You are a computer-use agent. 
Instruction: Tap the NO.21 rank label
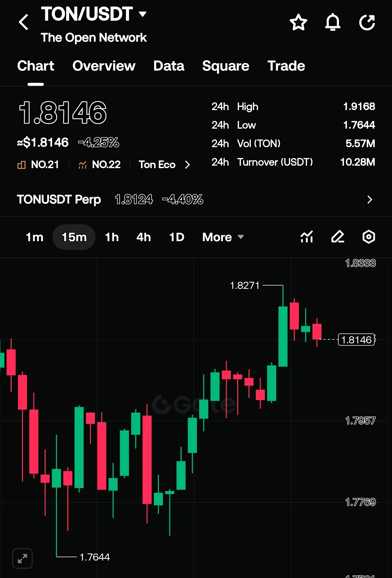tap(45, 165)
